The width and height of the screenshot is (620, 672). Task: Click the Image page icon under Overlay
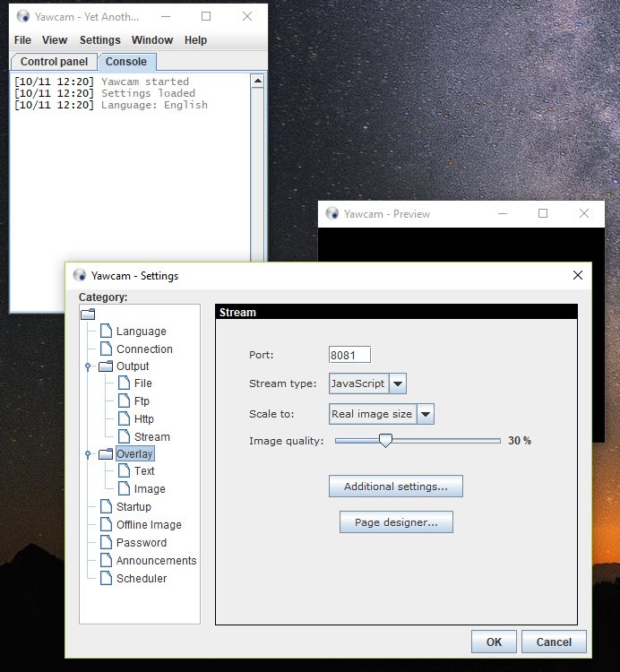point(124,488)
